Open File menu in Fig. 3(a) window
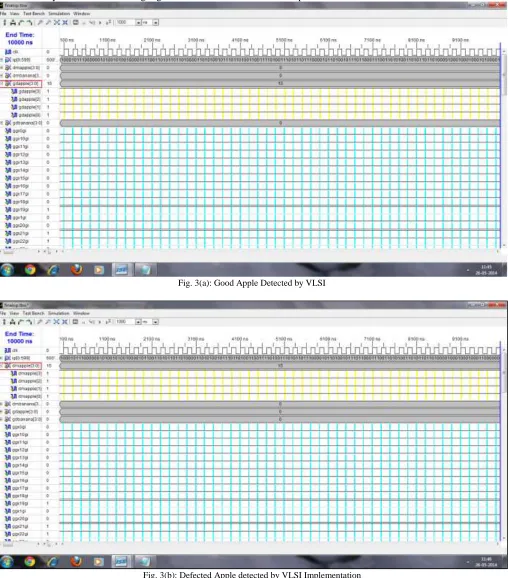Screen dimensions: 508x578 pyautogui.click(x=3, y=14)
